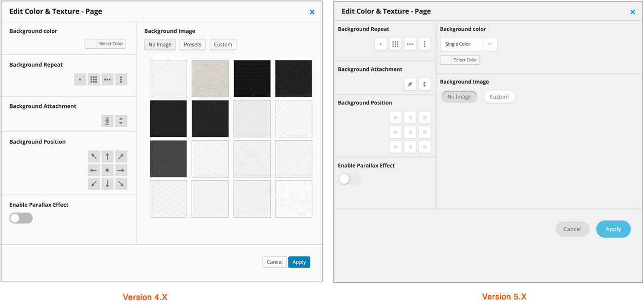Select center position radio in Version 5.X
644x306 pixels.
coord(410,132)
